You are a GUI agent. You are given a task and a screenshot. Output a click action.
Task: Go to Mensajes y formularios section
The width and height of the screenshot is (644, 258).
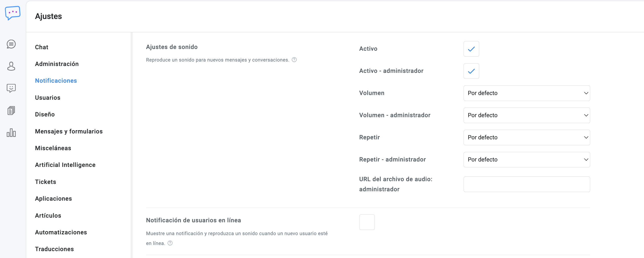click(x=69, y=131)
